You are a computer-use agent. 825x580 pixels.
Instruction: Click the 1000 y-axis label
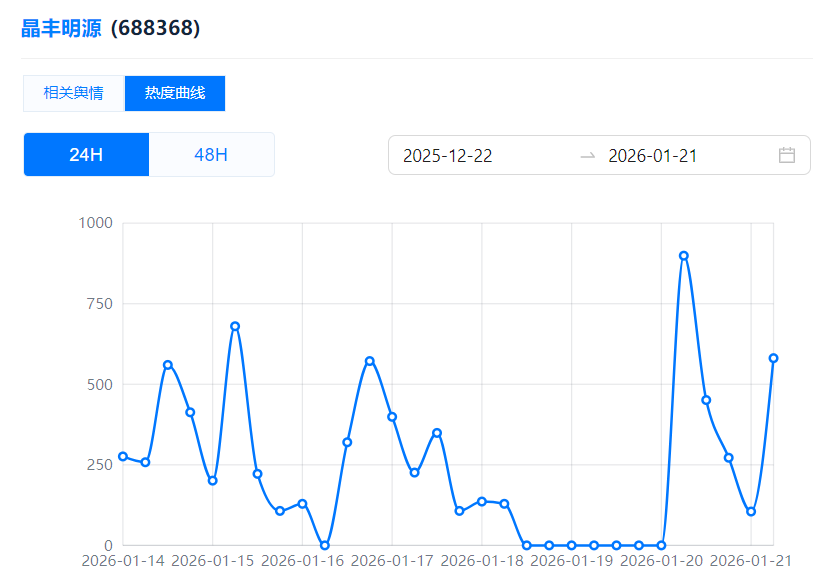pyautogui.click(x=95, y=222)
